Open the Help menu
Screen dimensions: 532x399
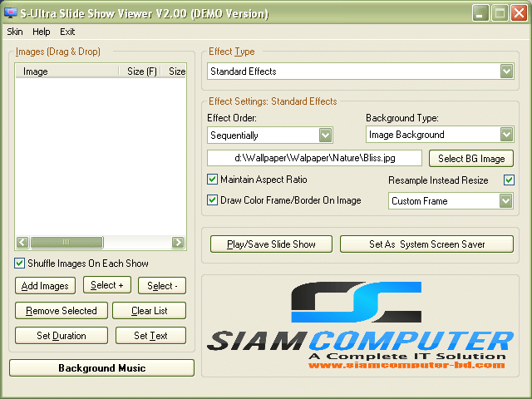42,32
